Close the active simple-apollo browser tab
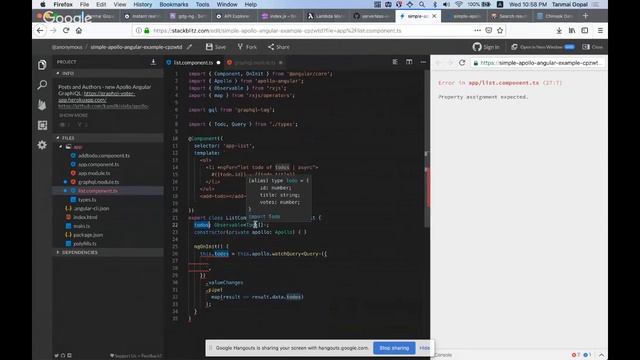Image resolution: width=640 pixels, height=360 pixels. point(434,16)
